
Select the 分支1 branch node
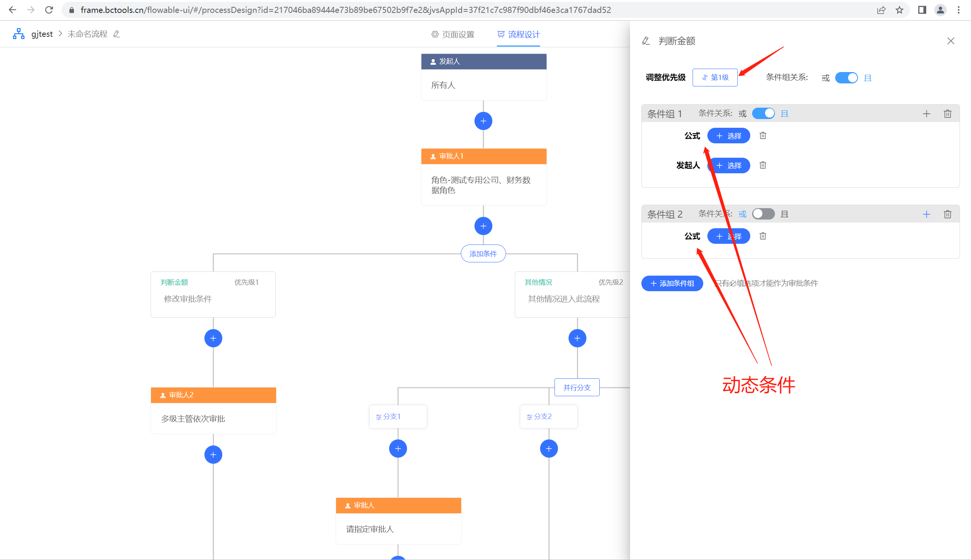coord(398,417)
